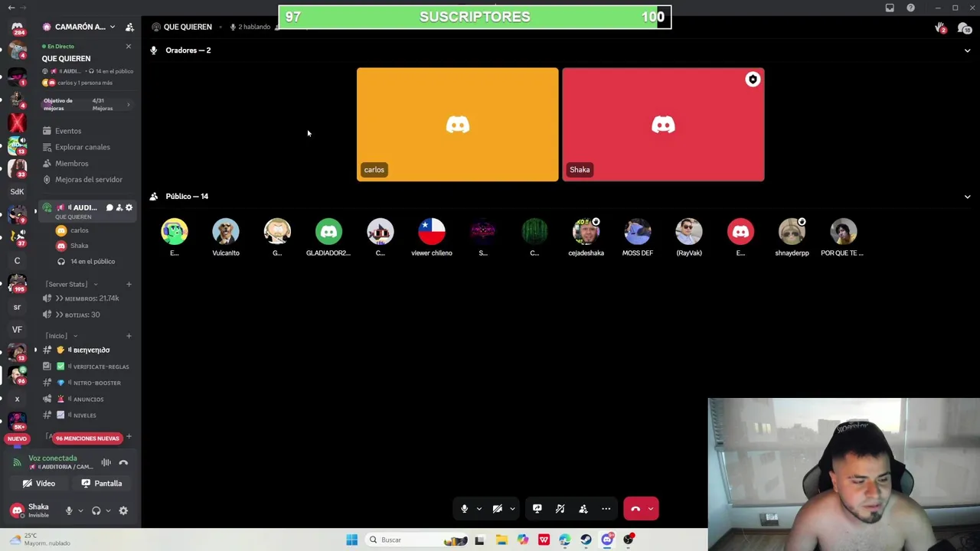Open the raised hand requests icon top right
The height and width of the screenshot is (551, 980).
point(940,28)
